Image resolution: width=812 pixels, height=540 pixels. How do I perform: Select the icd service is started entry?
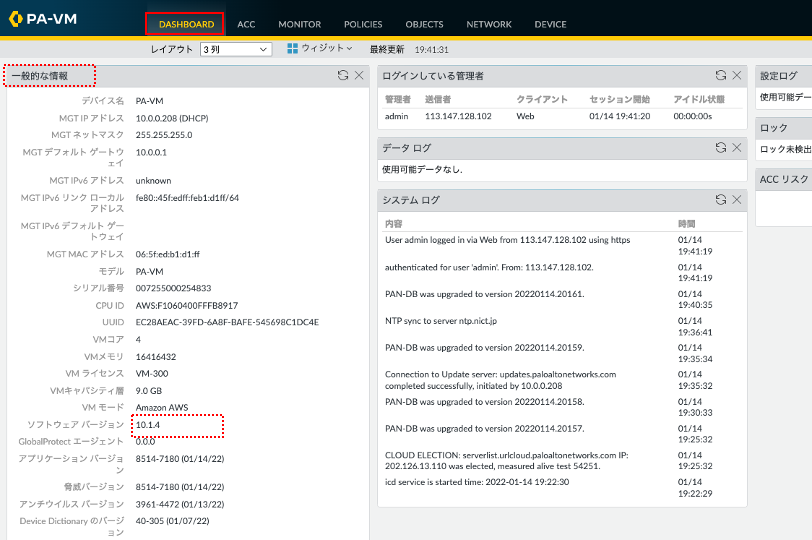(x=562, y=488)
